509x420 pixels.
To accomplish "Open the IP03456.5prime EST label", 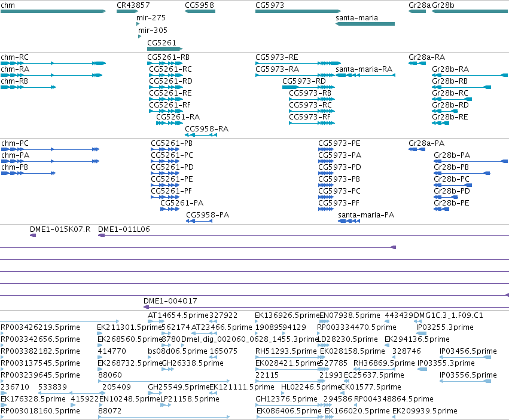I will click(468, 351).
